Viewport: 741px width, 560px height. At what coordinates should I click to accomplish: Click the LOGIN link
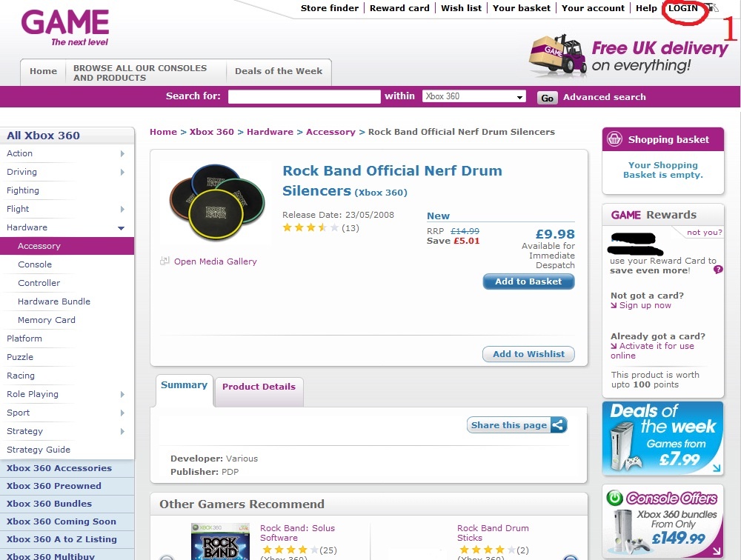click(x=683, y=8)
